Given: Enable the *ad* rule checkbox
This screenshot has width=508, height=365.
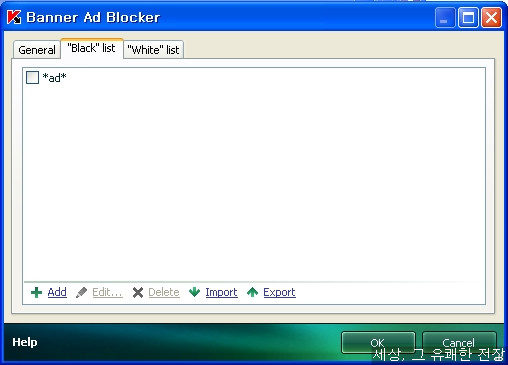Looking at the screenshot, I should click(x=32, y=77).
